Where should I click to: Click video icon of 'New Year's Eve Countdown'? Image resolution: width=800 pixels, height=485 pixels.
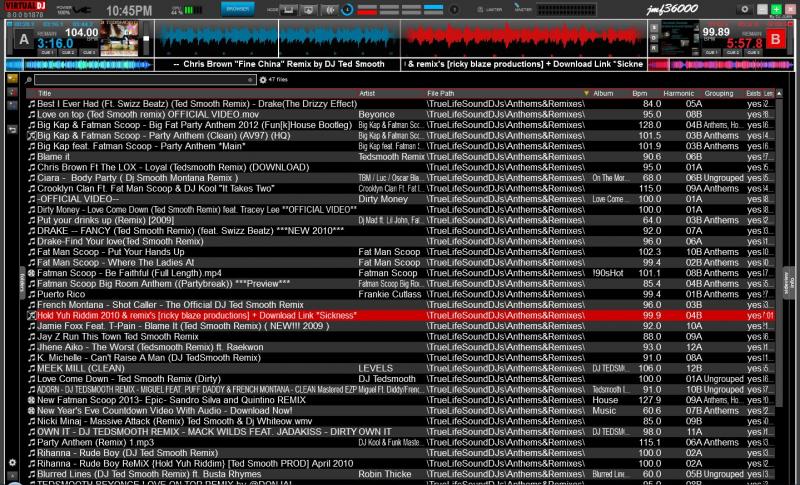(32, 411)
